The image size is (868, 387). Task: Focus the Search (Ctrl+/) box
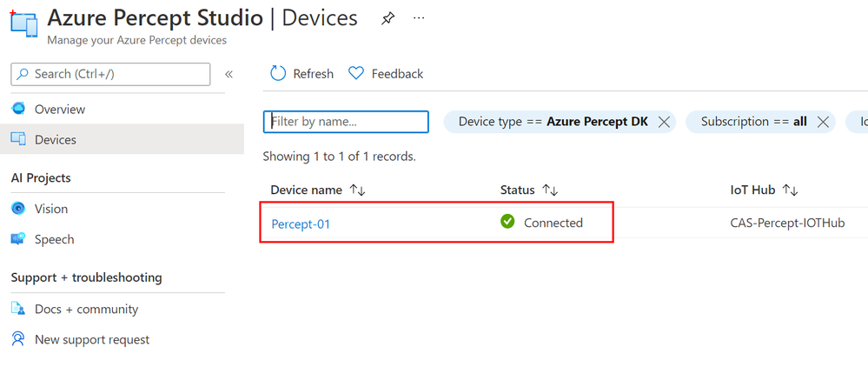coord(110,74)
